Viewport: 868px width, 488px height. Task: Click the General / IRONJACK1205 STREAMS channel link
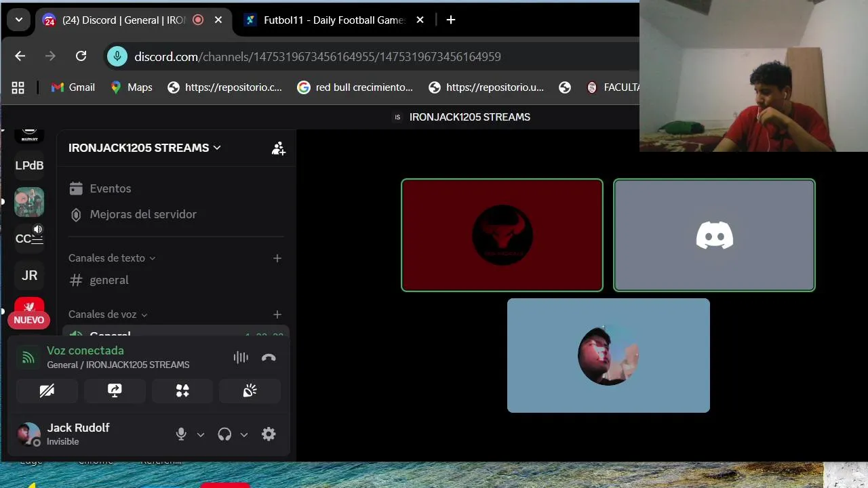[x=118, y=365]
